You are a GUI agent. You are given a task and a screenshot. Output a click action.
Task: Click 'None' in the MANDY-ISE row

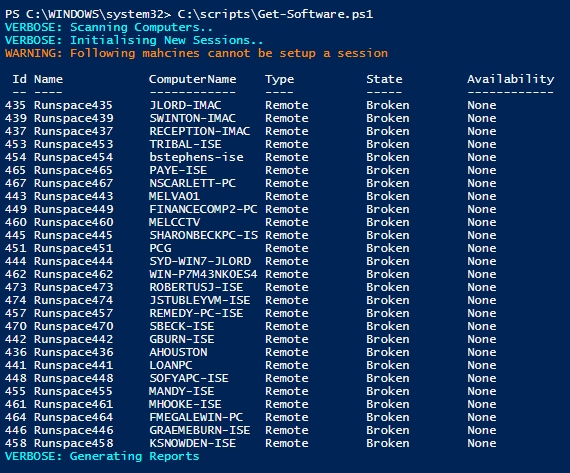click(x=482, y=391)
